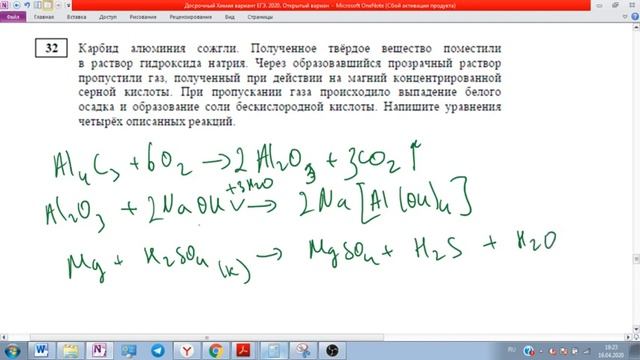Click the OneNote app icon in title bar
Screen dimensions: 640x360
[x=4, y=5]
